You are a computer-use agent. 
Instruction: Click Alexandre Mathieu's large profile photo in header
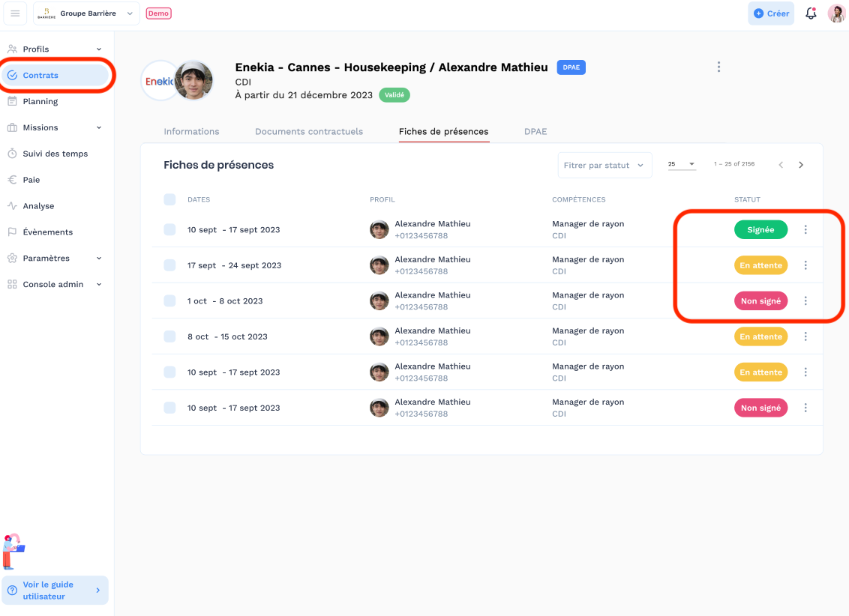pos(193,81)
